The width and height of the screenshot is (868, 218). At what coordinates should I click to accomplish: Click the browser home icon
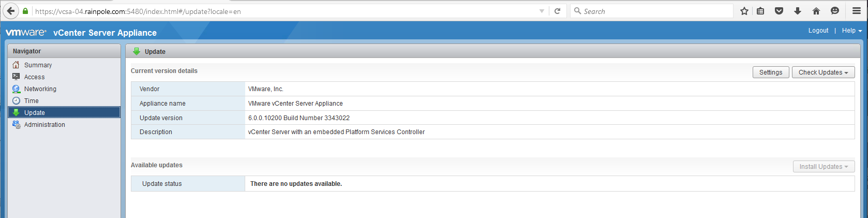(x=816, y=11)
